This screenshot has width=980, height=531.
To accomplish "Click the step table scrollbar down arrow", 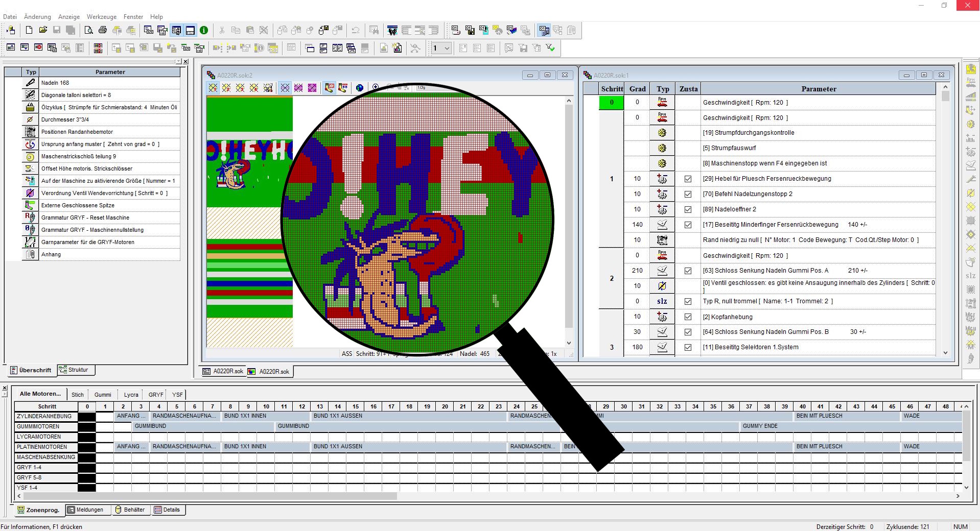I will pos(945,353).
